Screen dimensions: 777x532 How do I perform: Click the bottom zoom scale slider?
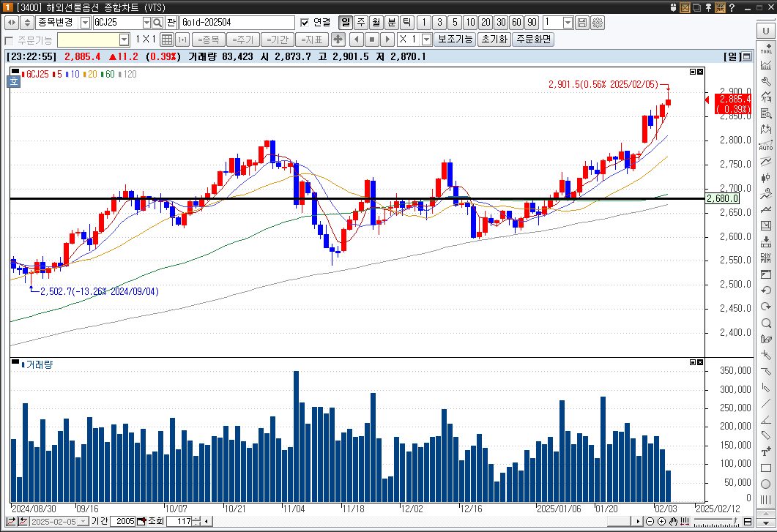click(716, 521)
